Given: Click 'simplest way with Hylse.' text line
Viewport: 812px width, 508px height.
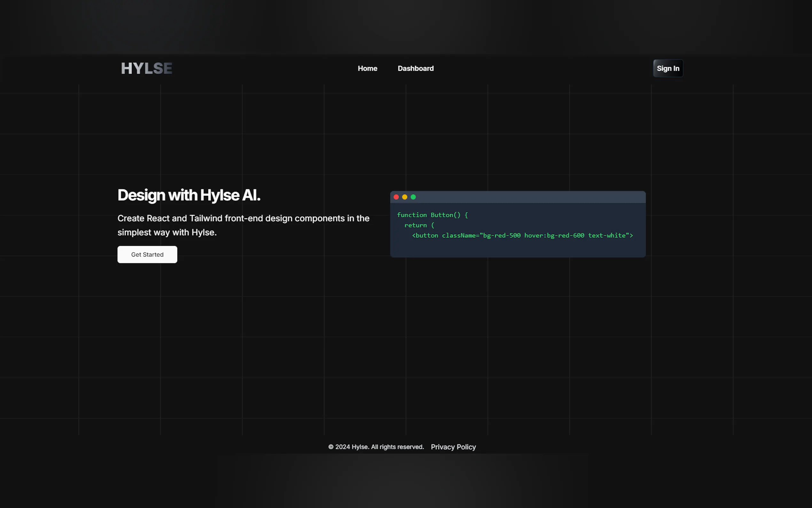Looking at the screenshot, I should tap(167, 233).
